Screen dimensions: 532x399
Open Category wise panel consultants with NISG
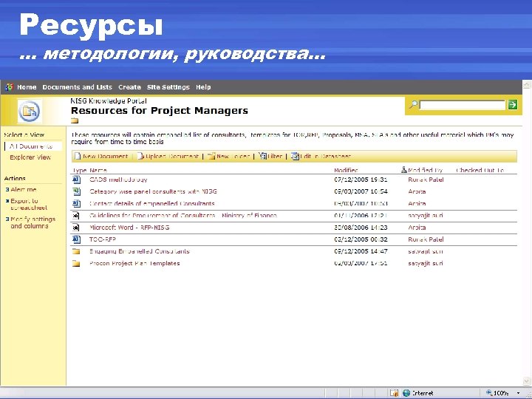pyautogui.click(x=153, y=191)
